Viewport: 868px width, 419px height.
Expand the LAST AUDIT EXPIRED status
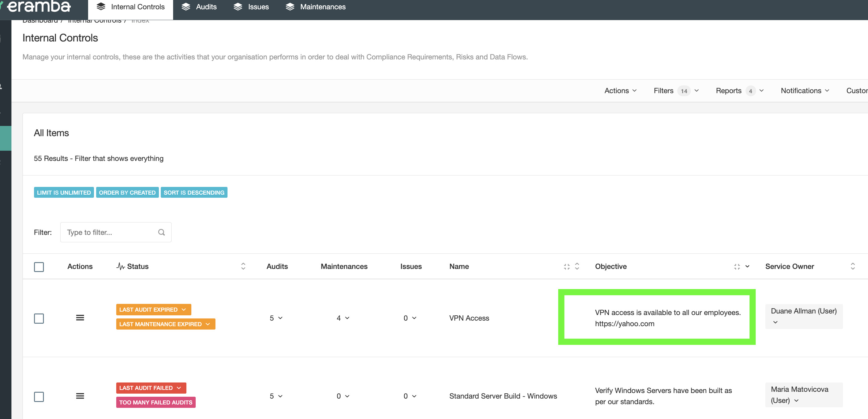(153, 309)
